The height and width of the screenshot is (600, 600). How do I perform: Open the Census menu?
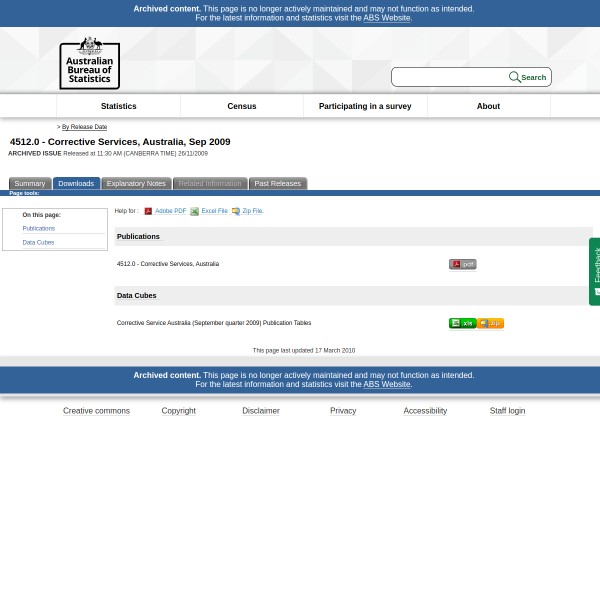click(x=241, y=106)
